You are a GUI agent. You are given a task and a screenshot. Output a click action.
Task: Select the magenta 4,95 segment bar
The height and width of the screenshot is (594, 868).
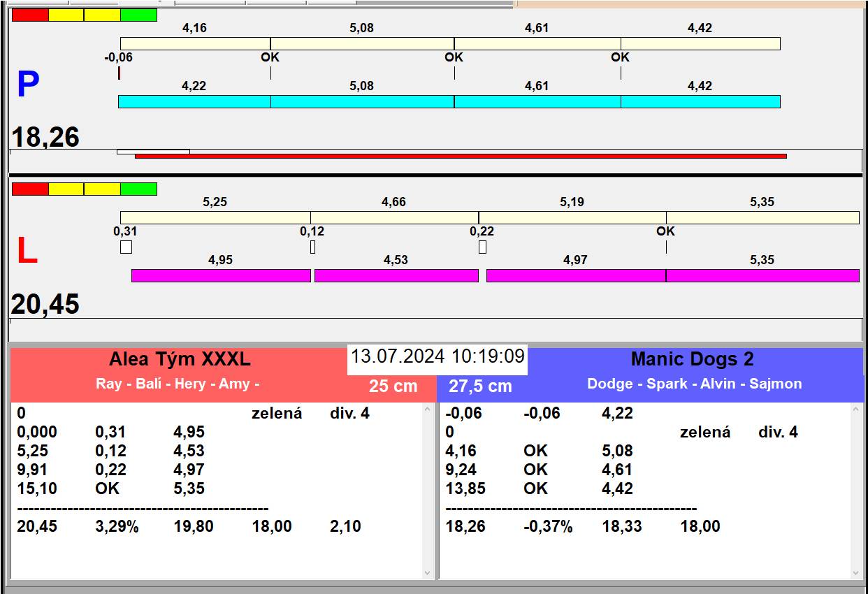221,275
